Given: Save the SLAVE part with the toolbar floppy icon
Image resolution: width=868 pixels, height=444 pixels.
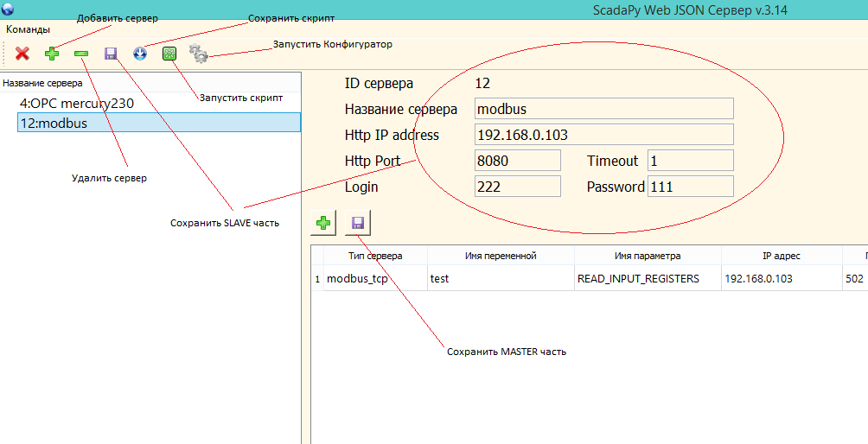Looking at the screenshot, I should [110, 54].
